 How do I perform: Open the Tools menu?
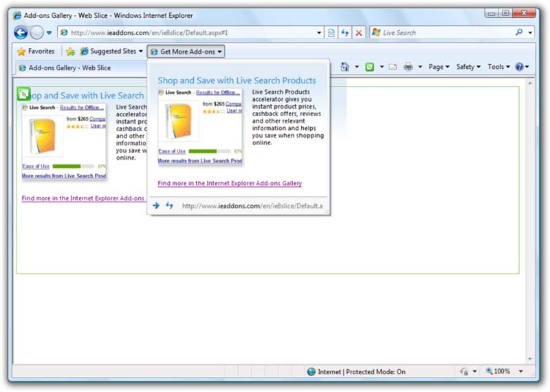(x=498, y=67)
